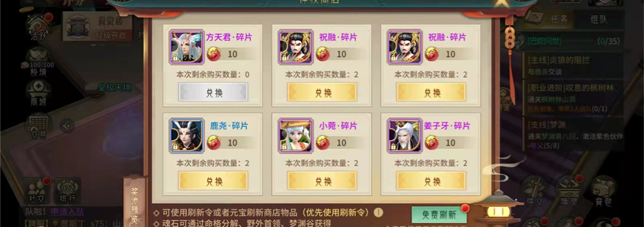Open the 活跃 activity icon

pyautogui.click(x=39, y=27)
